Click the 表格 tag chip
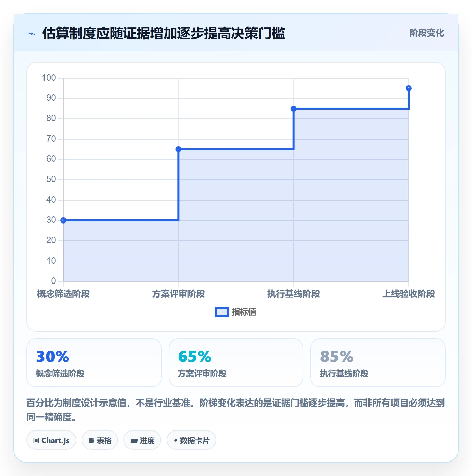Screen dimensions: 472x476 [100, 440]
